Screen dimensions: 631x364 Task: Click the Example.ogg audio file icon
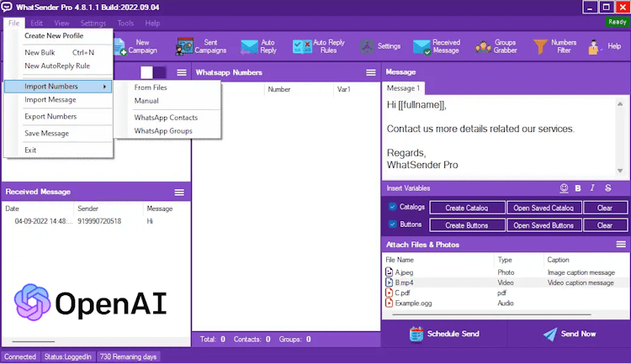pos(389,303)
